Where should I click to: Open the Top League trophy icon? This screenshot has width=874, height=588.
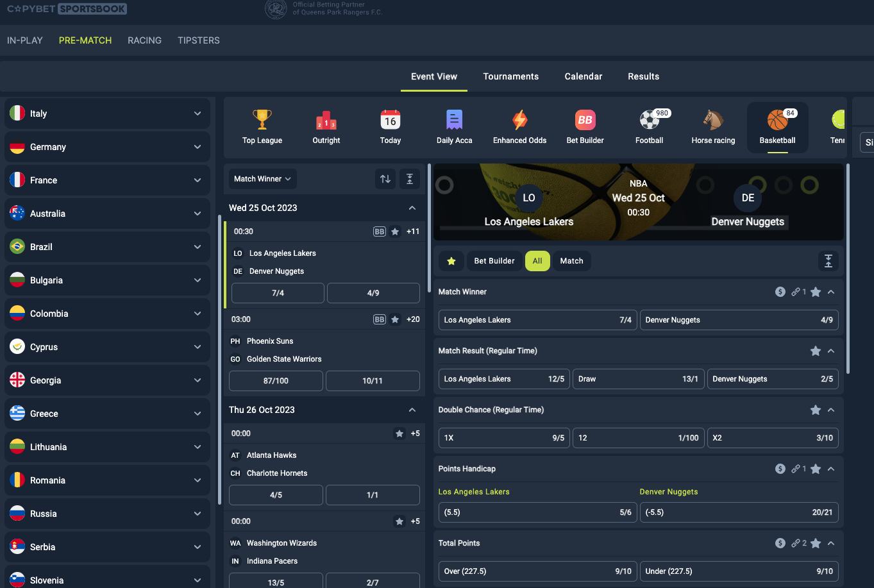coord(262,120)
